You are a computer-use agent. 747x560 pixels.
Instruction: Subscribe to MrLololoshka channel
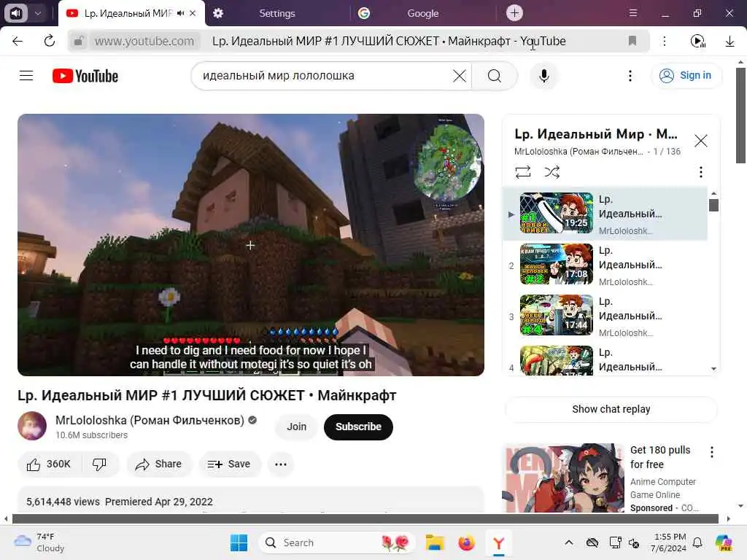[358, 427]
